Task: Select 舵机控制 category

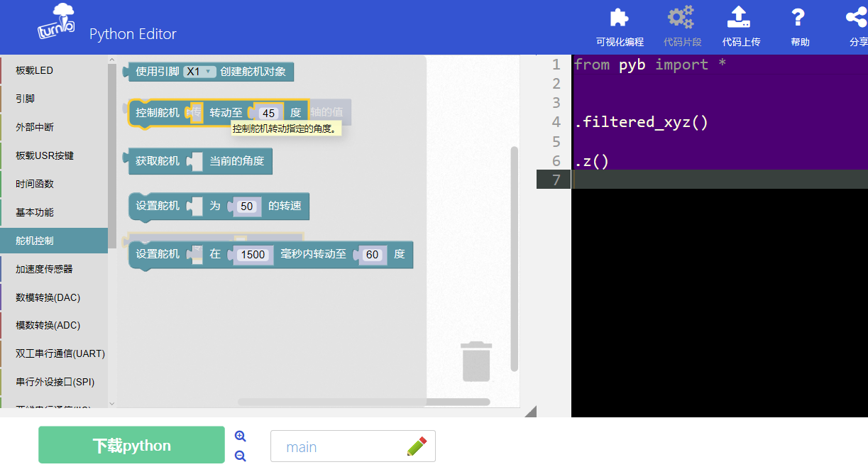Action: (x=54, y=241)
